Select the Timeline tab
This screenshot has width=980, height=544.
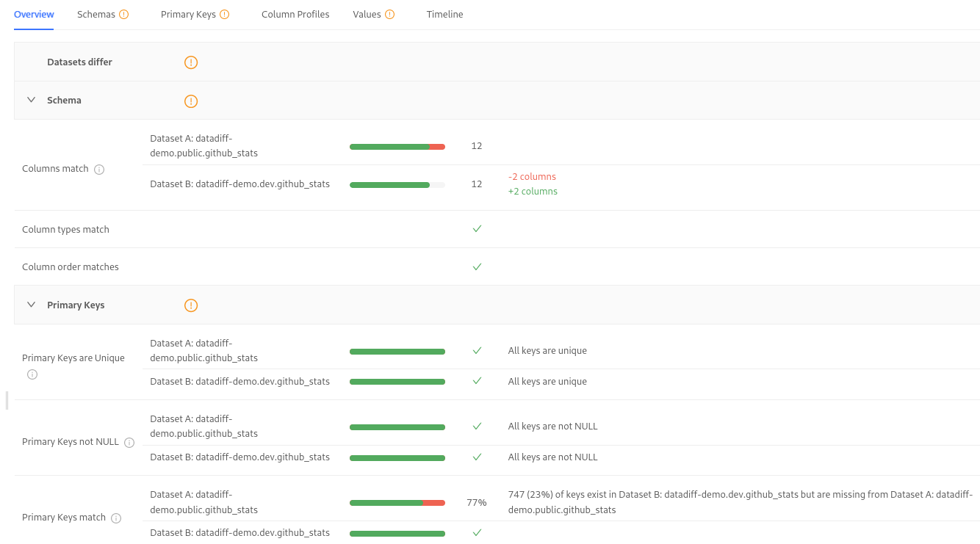[444, 15]
